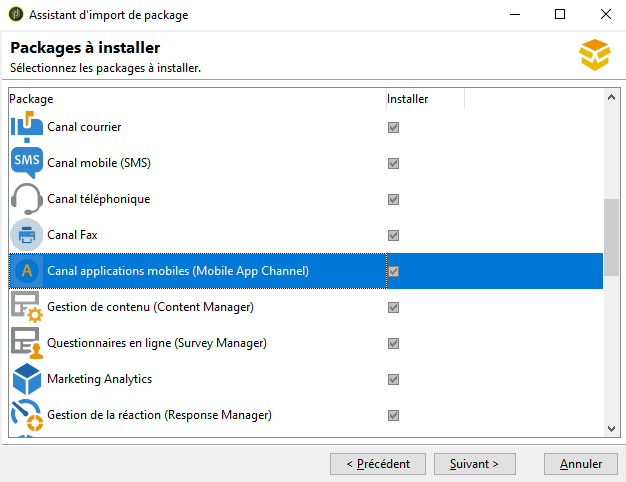Screen dimensions: 626x482
Task: Click the Response Manager gauge icon
Action: [x=26, y=415]
